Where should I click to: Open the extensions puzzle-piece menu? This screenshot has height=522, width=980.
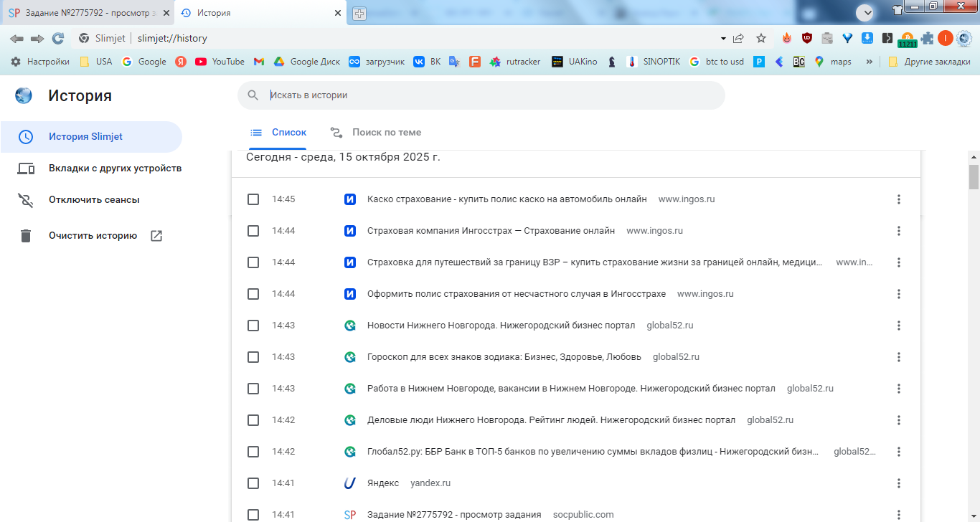point(928,39)
